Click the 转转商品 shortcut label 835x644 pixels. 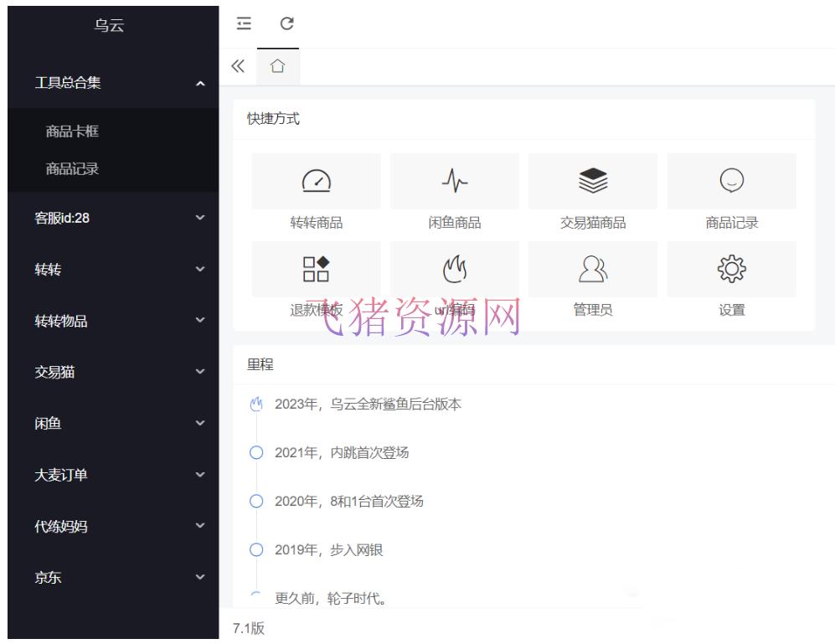point(317,223)
